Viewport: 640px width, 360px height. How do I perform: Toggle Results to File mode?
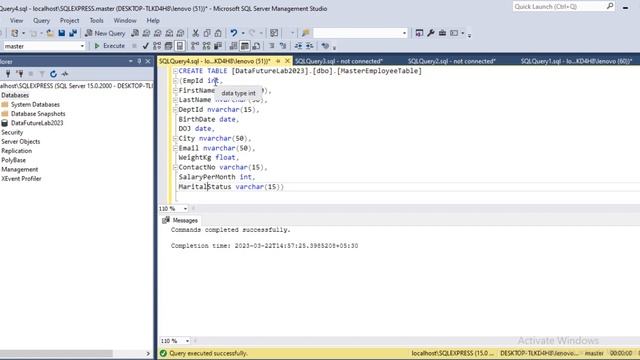coord(256,46)
